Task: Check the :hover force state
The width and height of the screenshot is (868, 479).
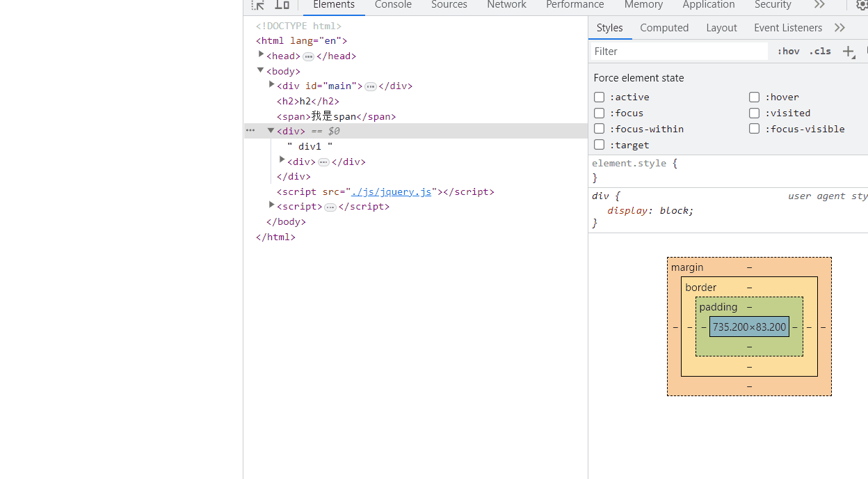Action: pyautogui.click(x=754, y=97)
